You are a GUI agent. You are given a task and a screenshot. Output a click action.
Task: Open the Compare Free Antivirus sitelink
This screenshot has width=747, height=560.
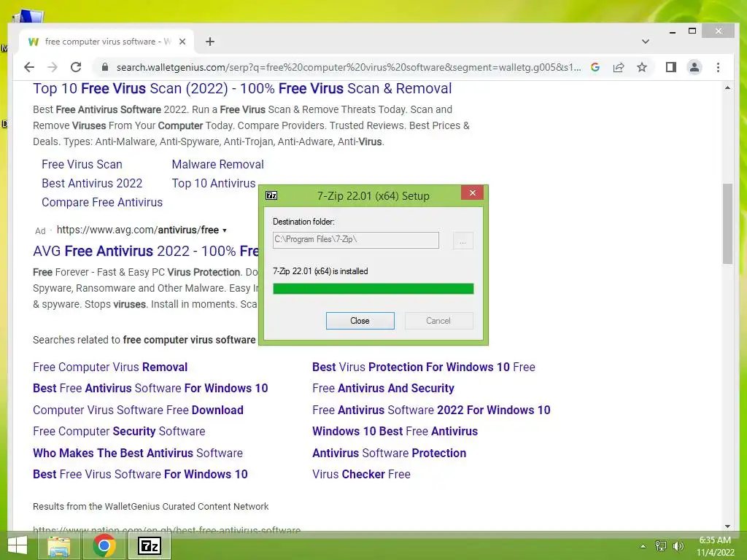click(x=102, y=203)
